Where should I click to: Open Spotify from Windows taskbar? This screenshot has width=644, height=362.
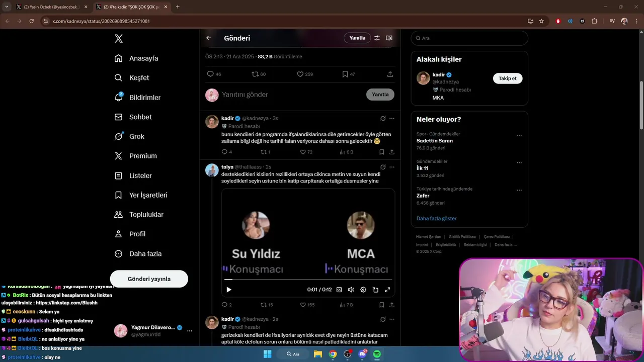(377, 354)
